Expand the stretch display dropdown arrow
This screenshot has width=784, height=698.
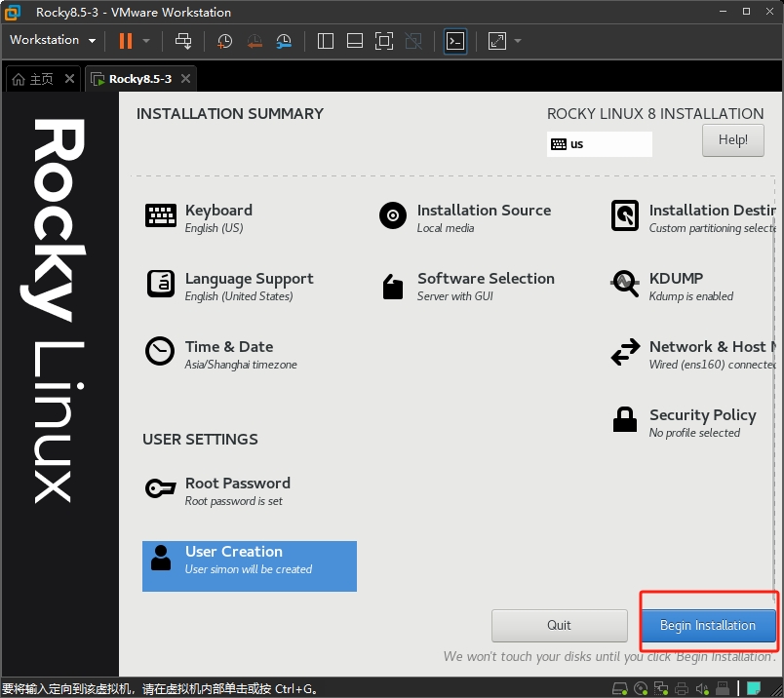pos(518,41)
